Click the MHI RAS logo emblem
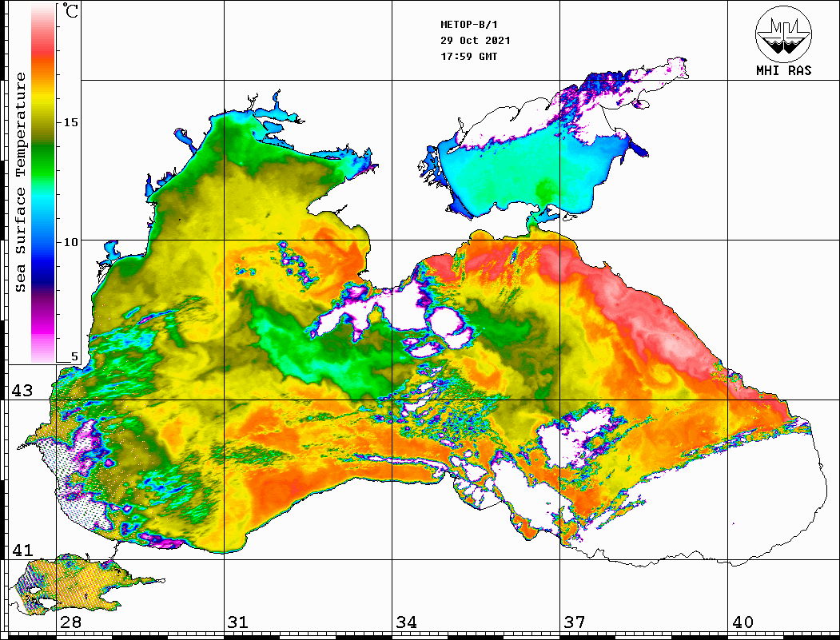This screenshot has height=640, width=840. click(x=784, y=34)
